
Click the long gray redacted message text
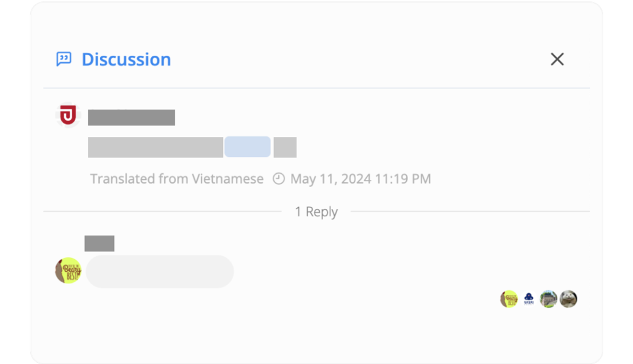[x=155, y=147]
